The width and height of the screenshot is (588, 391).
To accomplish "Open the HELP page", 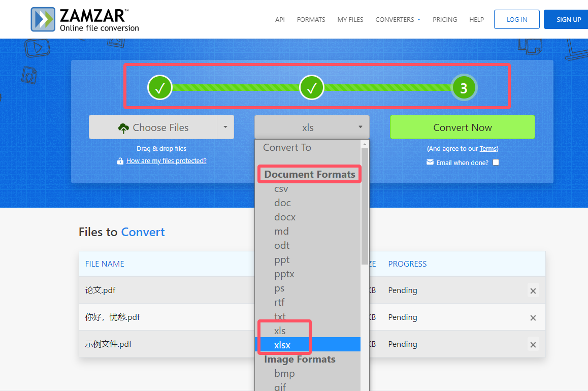I will tap(477, 19).
